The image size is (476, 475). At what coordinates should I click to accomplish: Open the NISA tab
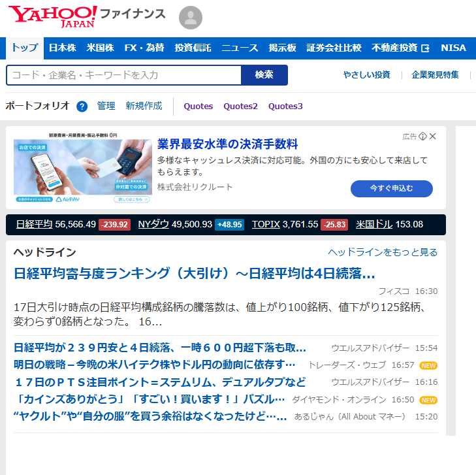pyautogui.click(x=453, y=48)
